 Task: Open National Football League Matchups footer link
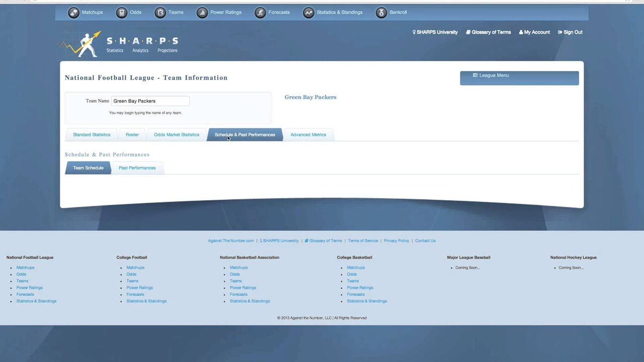click(x=25, y=267)
